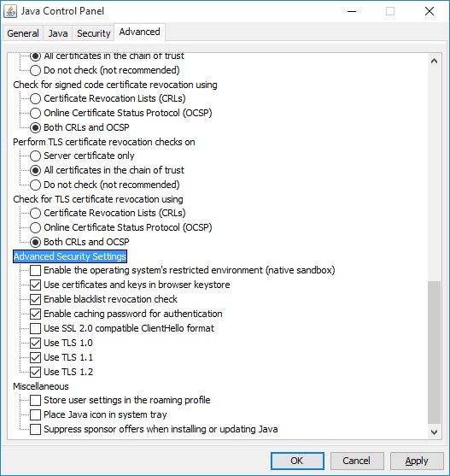The image size is (450, 476).
Task: Enable Suppress sponsor offers when installing Java
Action: [36, 429]
